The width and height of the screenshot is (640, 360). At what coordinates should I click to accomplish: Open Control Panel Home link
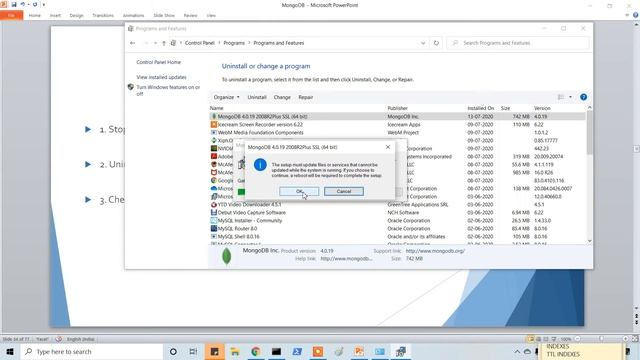tap(158, 62)
